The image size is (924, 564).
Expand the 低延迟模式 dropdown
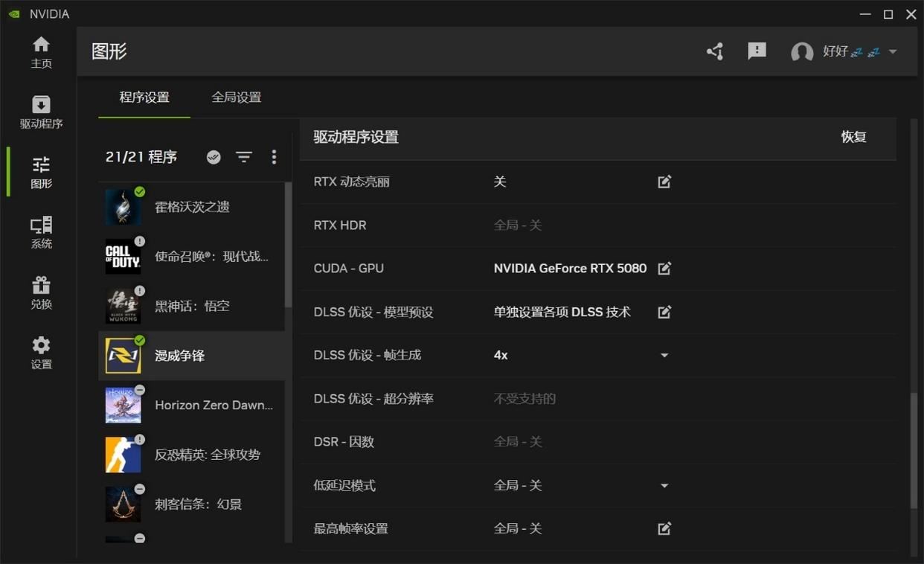664,486
